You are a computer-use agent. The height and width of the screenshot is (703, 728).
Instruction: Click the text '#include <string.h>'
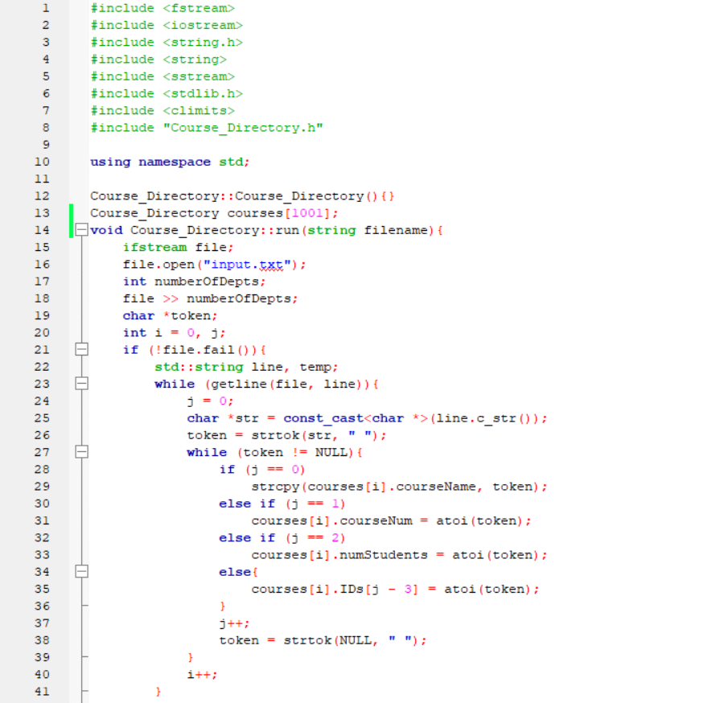167,43
